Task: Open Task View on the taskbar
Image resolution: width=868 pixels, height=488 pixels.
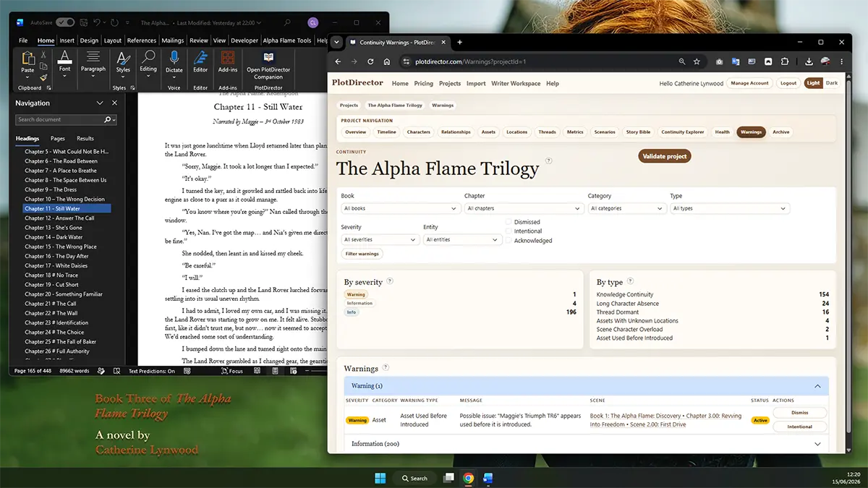Action: (449, 478)
